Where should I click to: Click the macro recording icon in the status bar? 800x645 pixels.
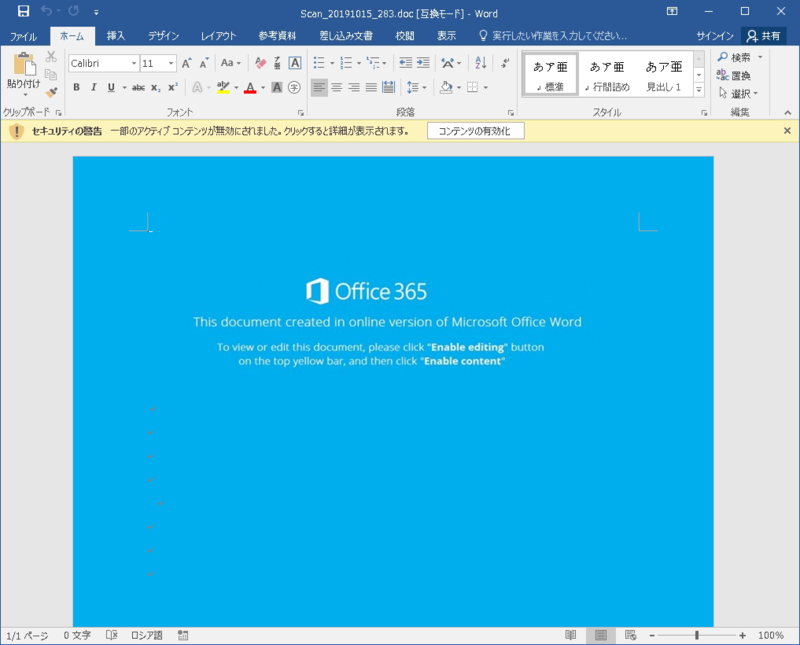pos(183,635)
